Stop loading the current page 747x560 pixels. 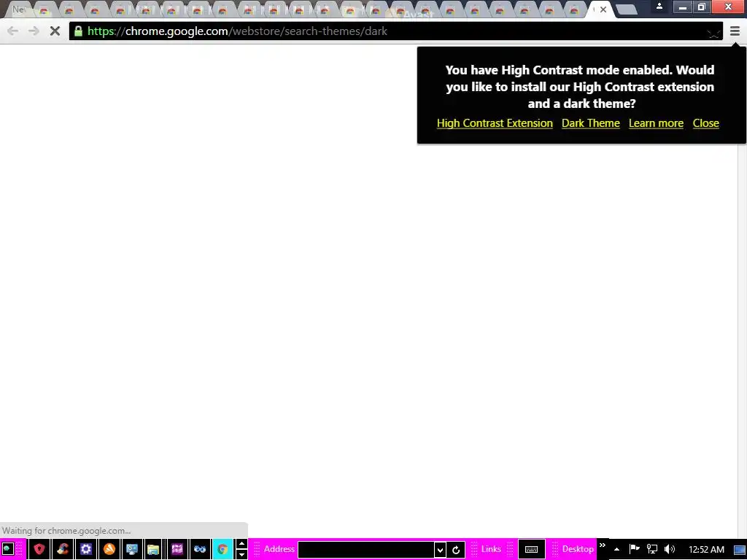pos(55,31)
